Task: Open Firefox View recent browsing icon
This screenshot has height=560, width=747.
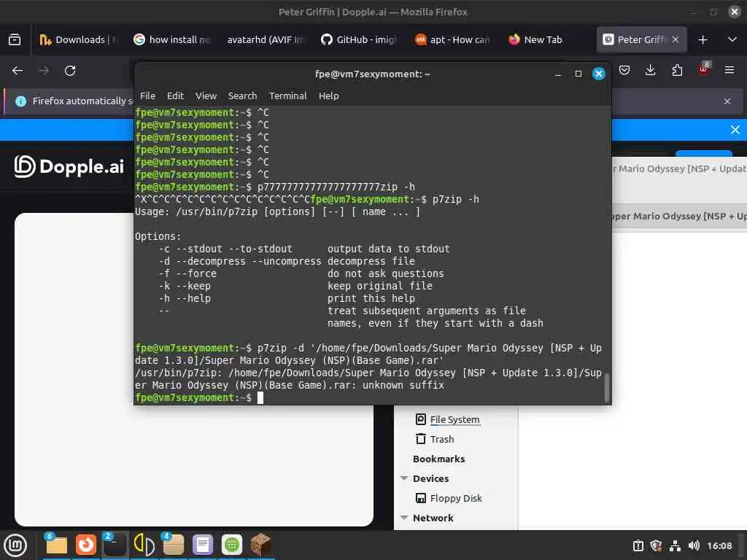Action: pos(15,39)
